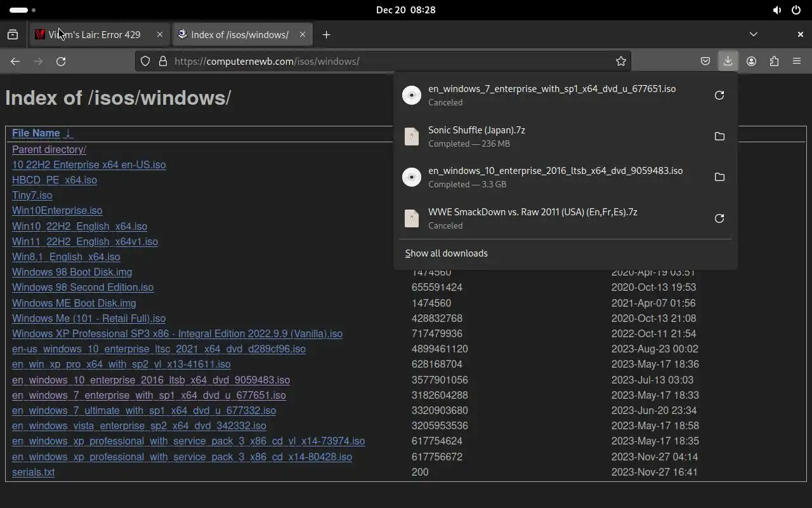Click the padlock site security icon
The width and height of the screenshot is (812, 508).
[x=162, y=62]
